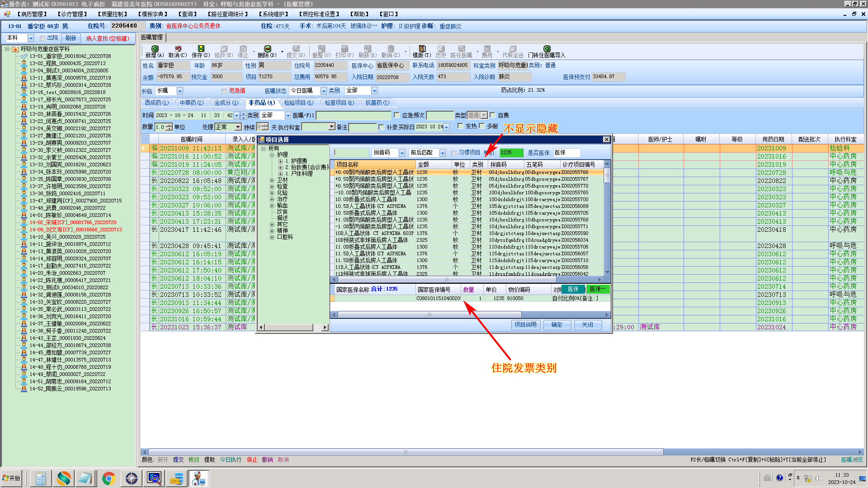The width and height of the screenshot is (868, 488).
Task: Open the 【质量控制】 menu
Action: tap(113, 14)
